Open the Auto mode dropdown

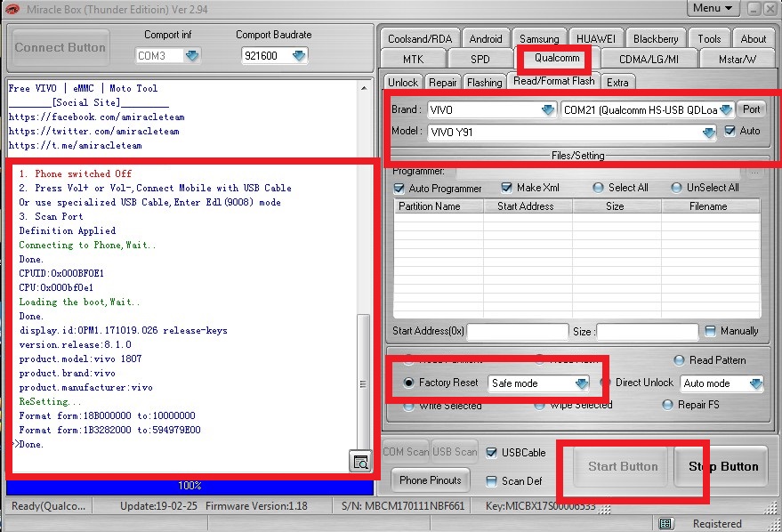coord(755,383)
